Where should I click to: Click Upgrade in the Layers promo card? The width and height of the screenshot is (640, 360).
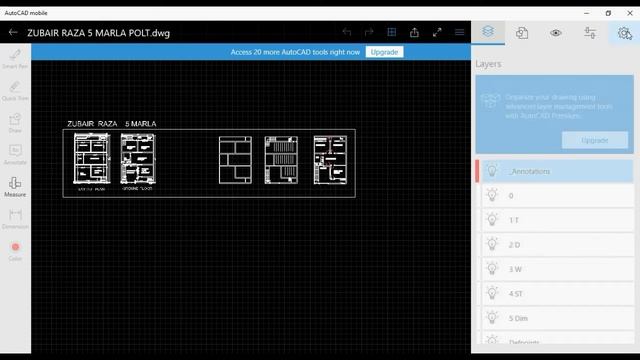pyautogui.click(x=595, y=140)
